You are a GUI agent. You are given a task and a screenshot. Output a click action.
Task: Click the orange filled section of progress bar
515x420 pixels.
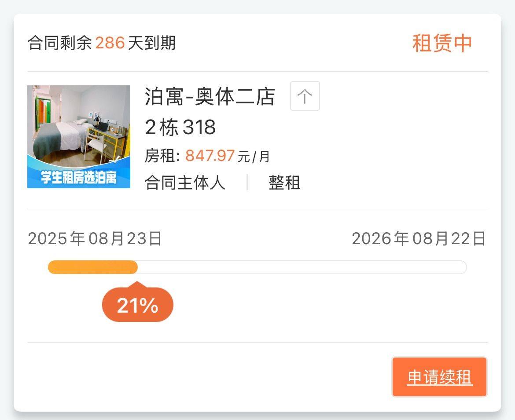(92, 267)
